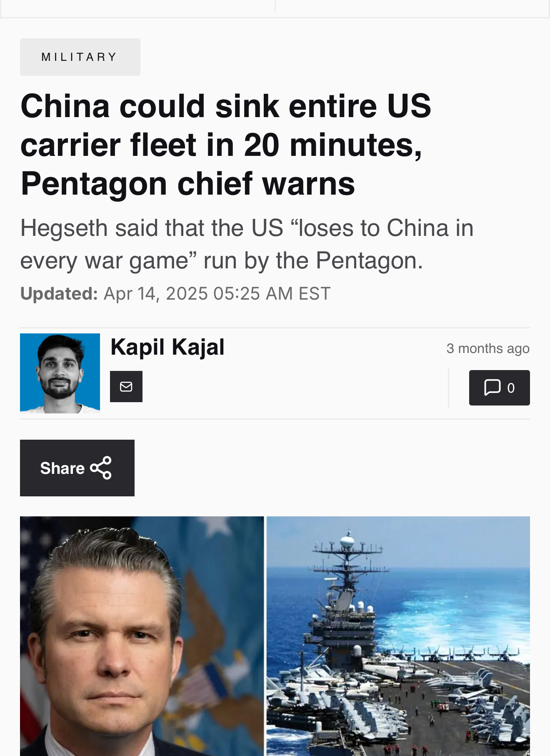Open author Kapil Kajal's profile

click(x=167, y=347)
